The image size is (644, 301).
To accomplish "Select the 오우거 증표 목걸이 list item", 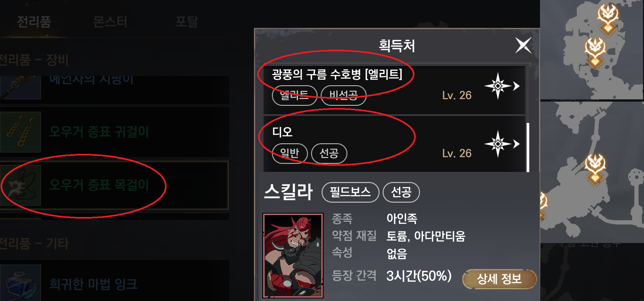I will click(114, 185).
